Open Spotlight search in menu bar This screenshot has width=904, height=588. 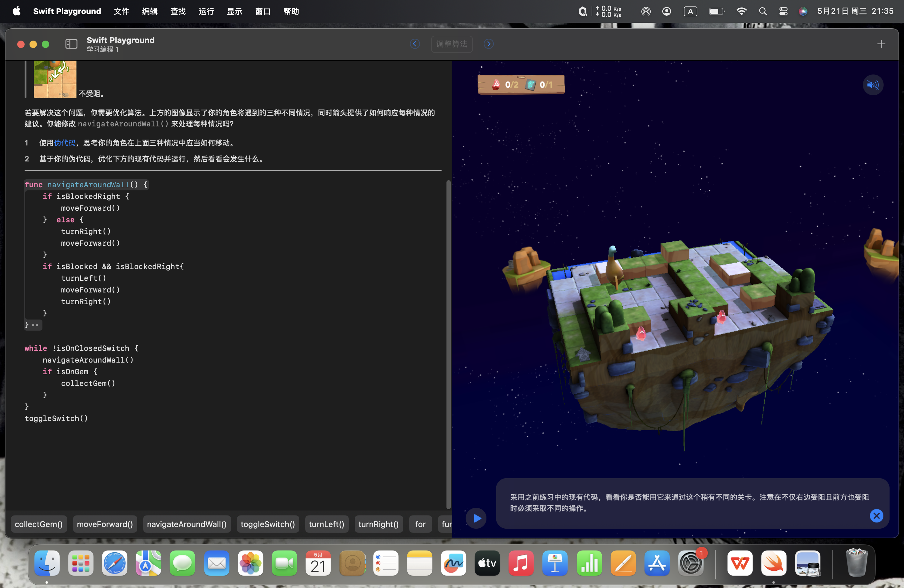(763, 11)
